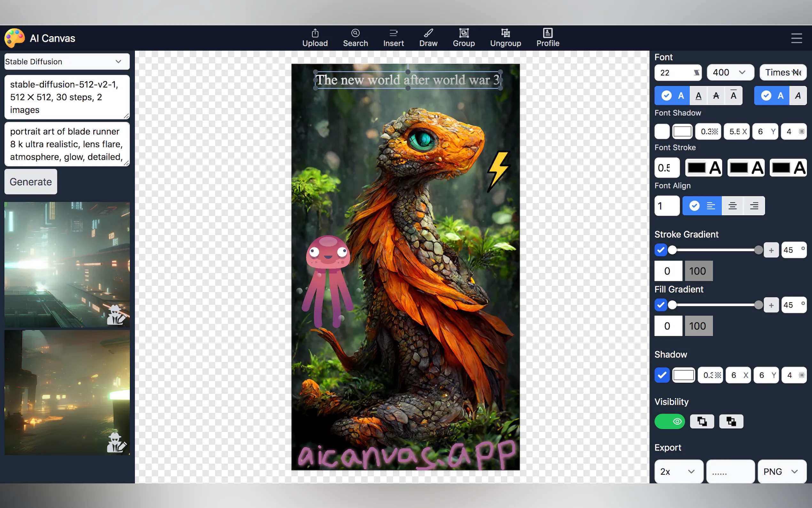
Task: Open the Profile menu
Action: pyautogui.click(x=548, y=38)
